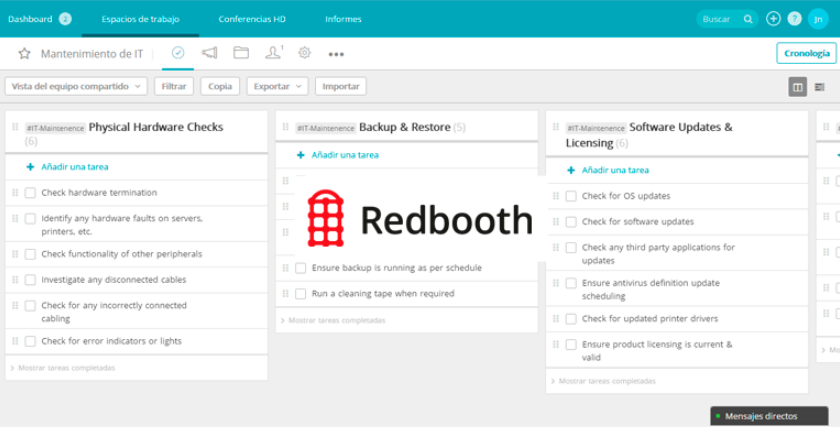Click the Filtrar button
This screenshot has height=427, width=840.
pos(174,86)
